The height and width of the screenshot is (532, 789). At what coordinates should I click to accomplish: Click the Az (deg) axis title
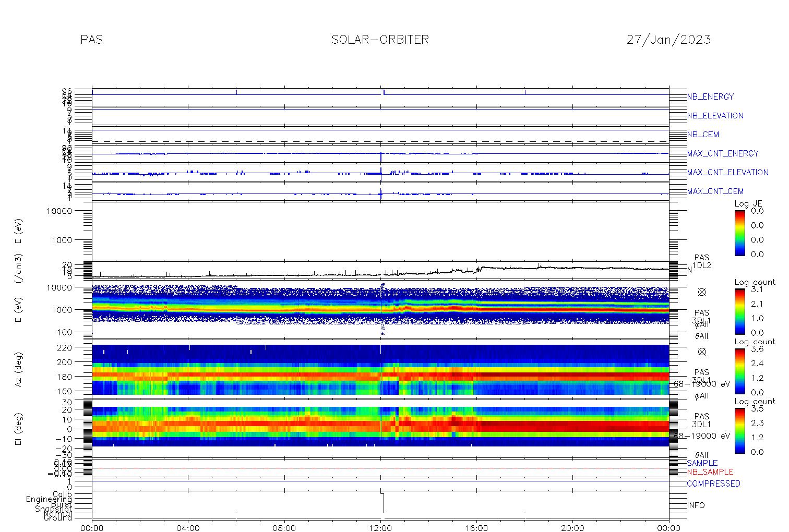click(19, 369)
